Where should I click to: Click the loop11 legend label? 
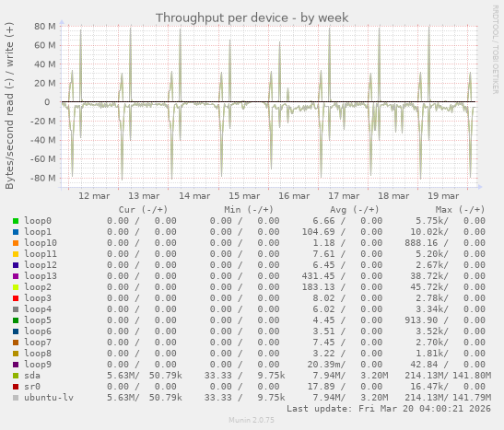41,254
